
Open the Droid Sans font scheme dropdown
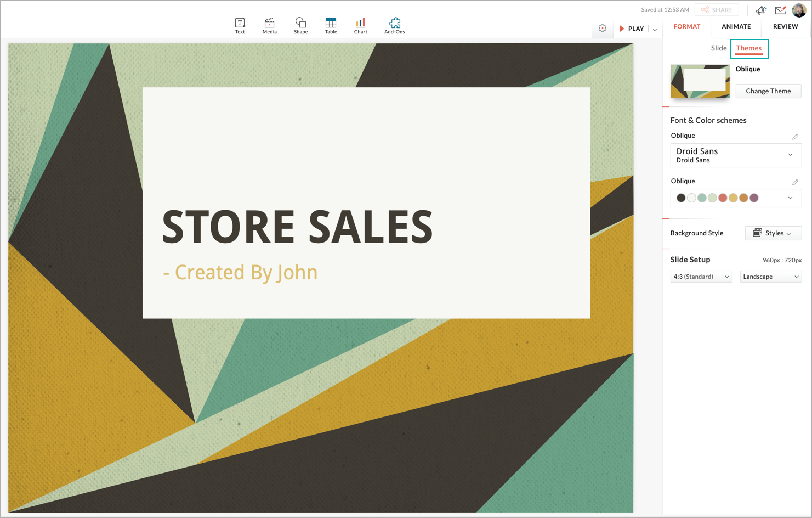(736, 155)
